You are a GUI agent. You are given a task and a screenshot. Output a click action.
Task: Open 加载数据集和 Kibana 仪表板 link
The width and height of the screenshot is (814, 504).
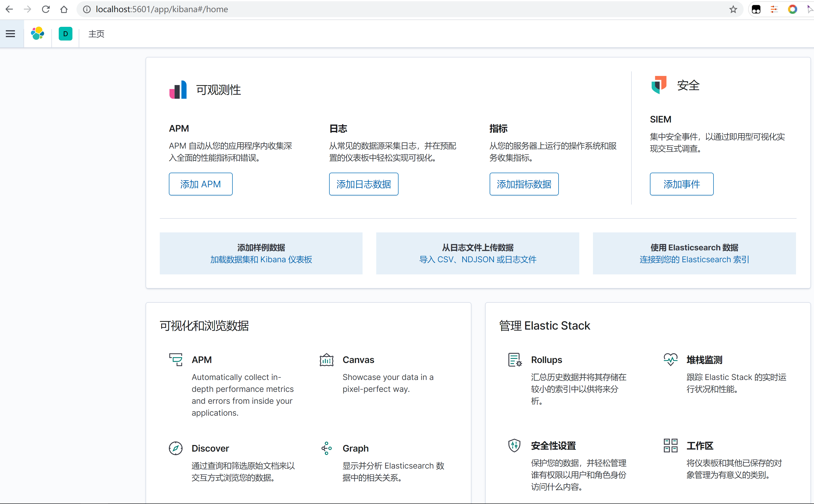point(261,259)
